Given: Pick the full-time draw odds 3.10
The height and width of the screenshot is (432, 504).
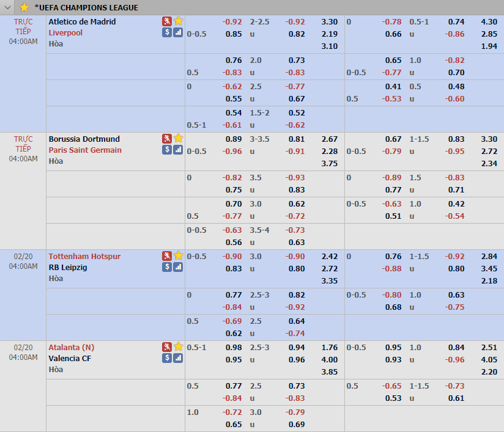Looking at the screenshot, I should pyautogui.click(x=330, y=46).
